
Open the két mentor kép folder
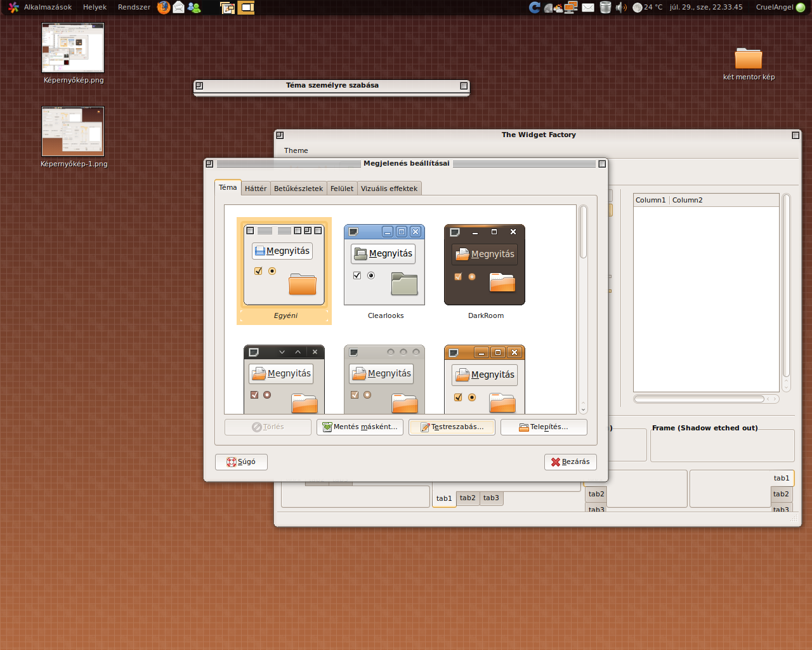[749, 63]
